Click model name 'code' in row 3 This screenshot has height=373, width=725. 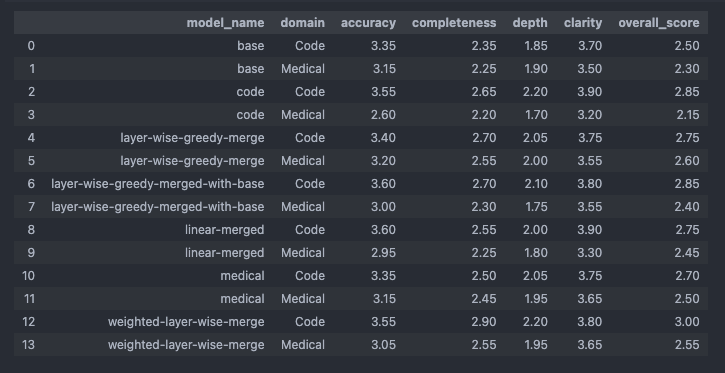[250, 115]
